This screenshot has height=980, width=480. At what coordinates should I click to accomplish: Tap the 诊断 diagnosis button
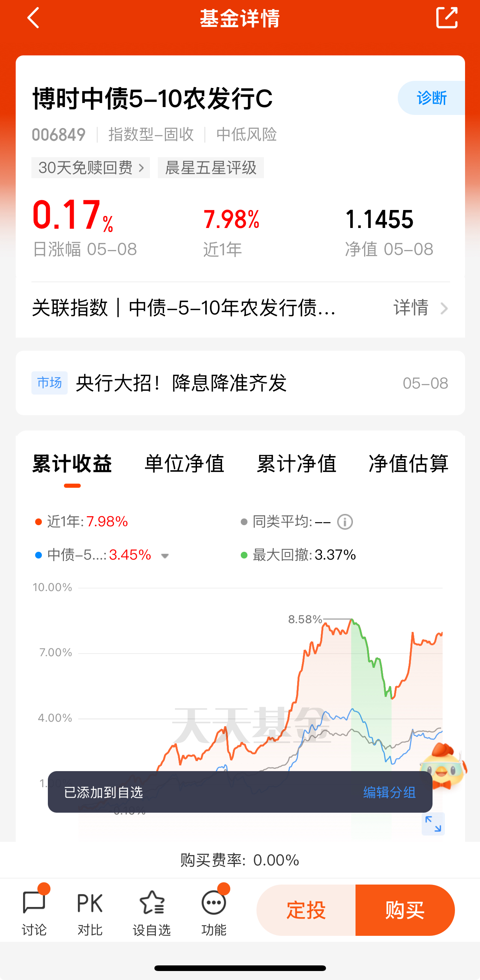(x=431, y=98)
